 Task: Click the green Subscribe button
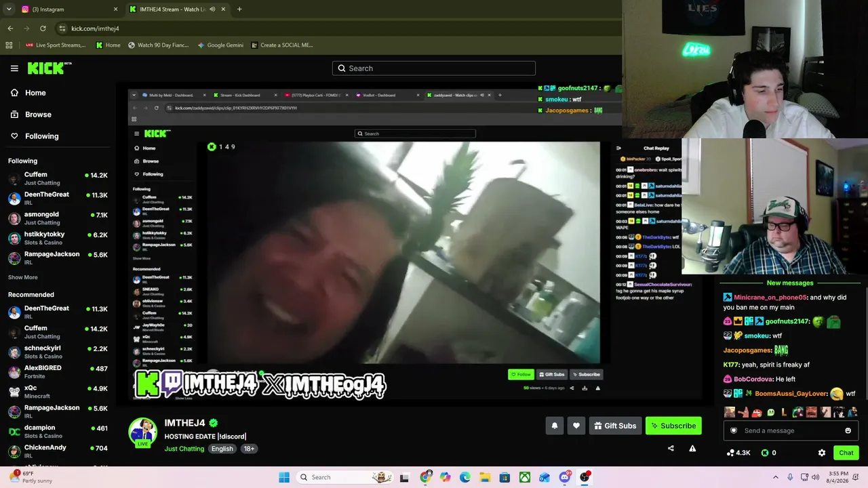coord(673,426)
